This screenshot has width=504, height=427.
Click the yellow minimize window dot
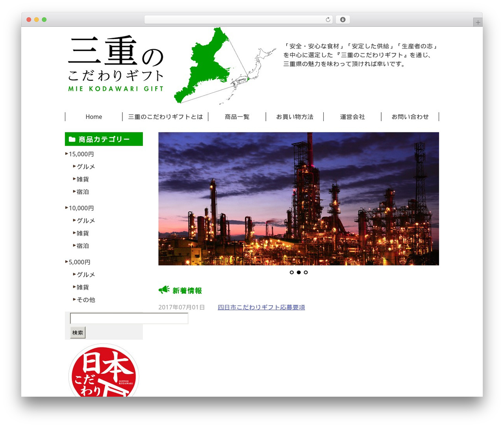pyautogui.click(x=37, y=19)
